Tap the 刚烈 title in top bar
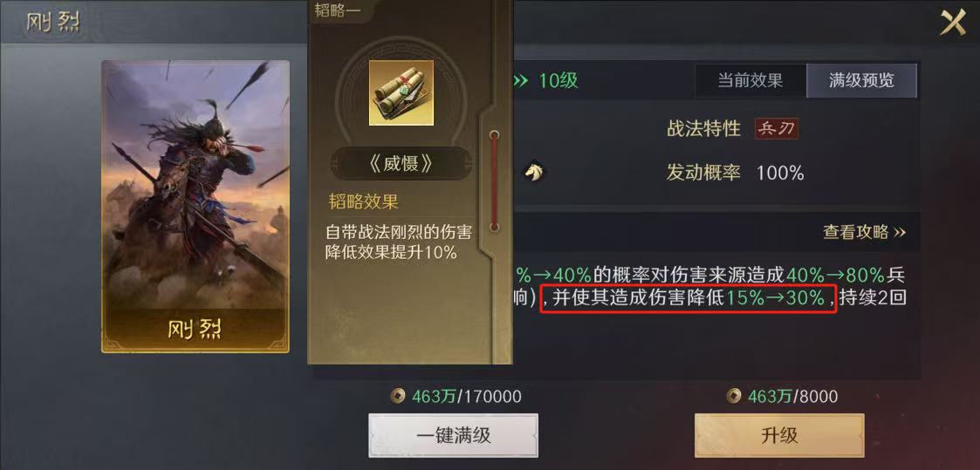 (53, 23)
